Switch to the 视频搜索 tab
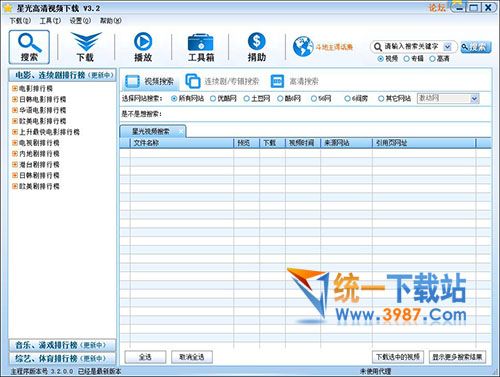The width and height of the screenshot is (500, 377). pyautogui.click(x=150, y=82)
